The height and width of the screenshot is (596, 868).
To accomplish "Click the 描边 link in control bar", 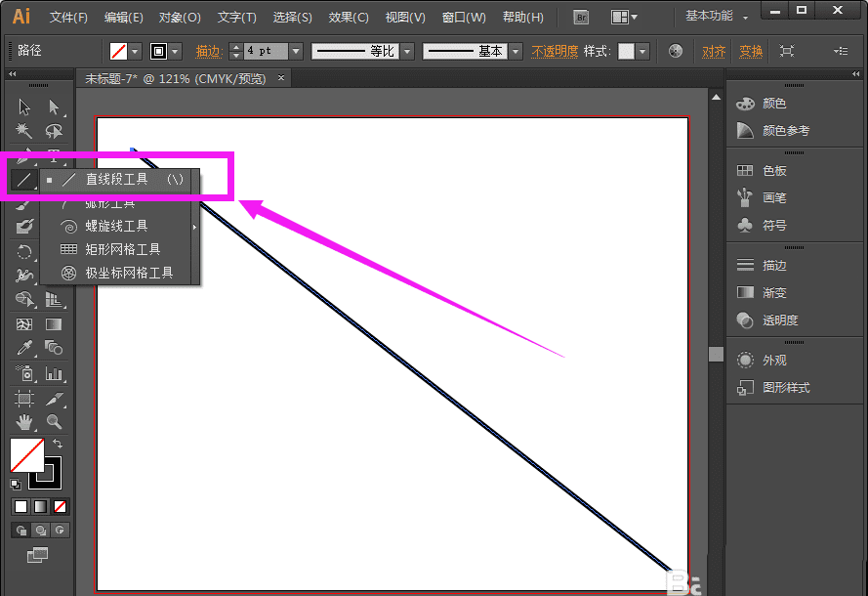I will (x=208, y=52).
